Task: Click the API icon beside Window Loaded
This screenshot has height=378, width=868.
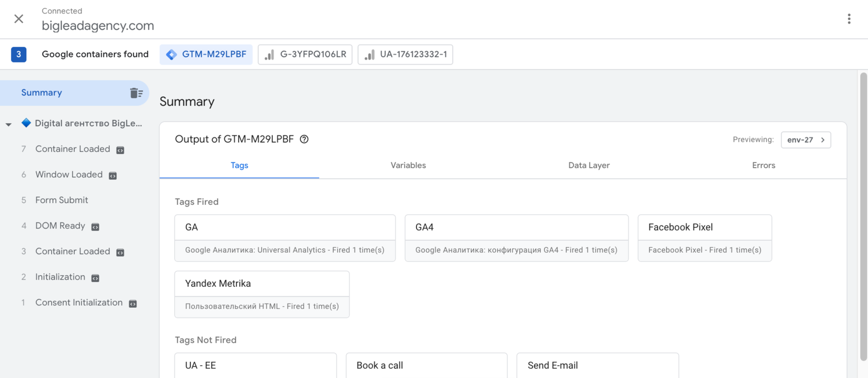Action: [x=113, y=176]
